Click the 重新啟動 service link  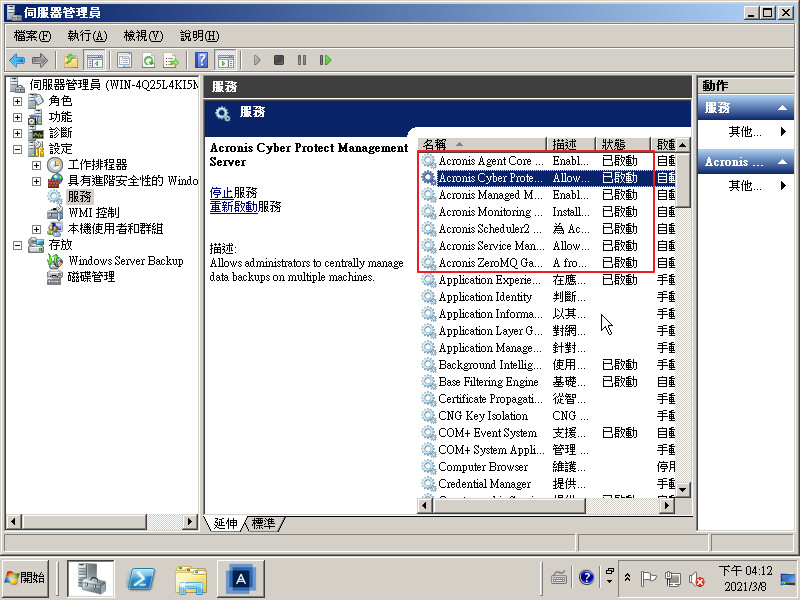[234, 207]
